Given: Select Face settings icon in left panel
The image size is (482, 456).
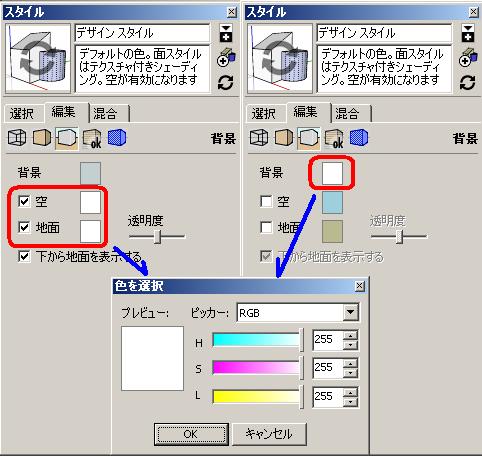Looking at the screenshot, I should pyautogui.click(x=42, y=138).
